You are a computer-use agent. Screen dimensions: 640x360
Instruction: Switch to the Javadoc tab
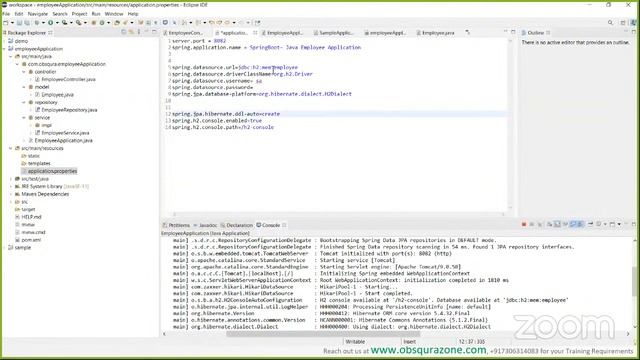coord(205,225)
